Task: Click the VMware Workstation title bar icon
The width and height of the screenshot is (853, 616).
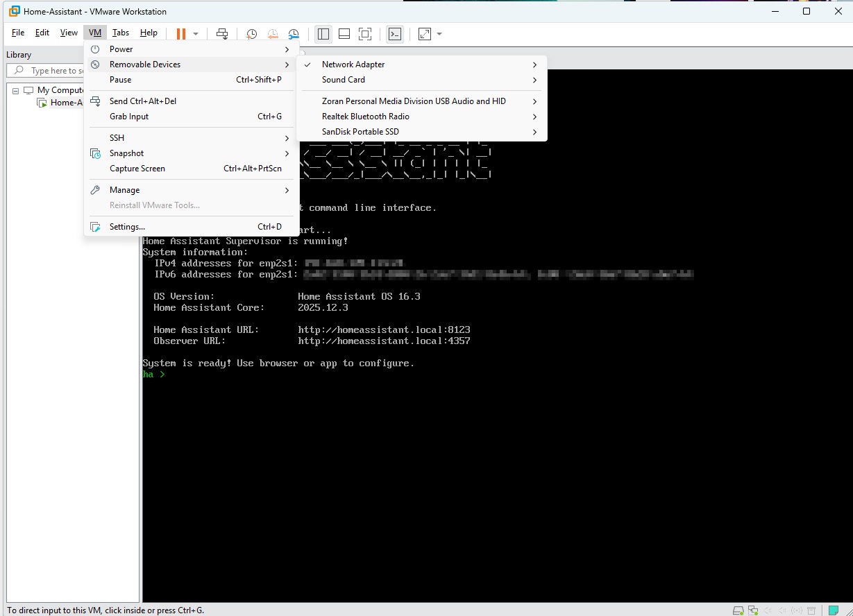Action: tap(13, 11)
